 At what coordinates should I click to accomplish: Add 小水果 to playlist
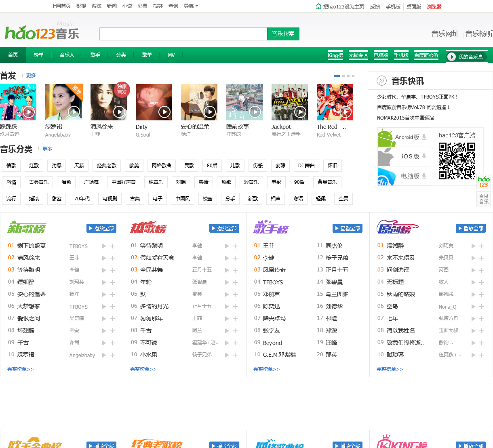235,355
